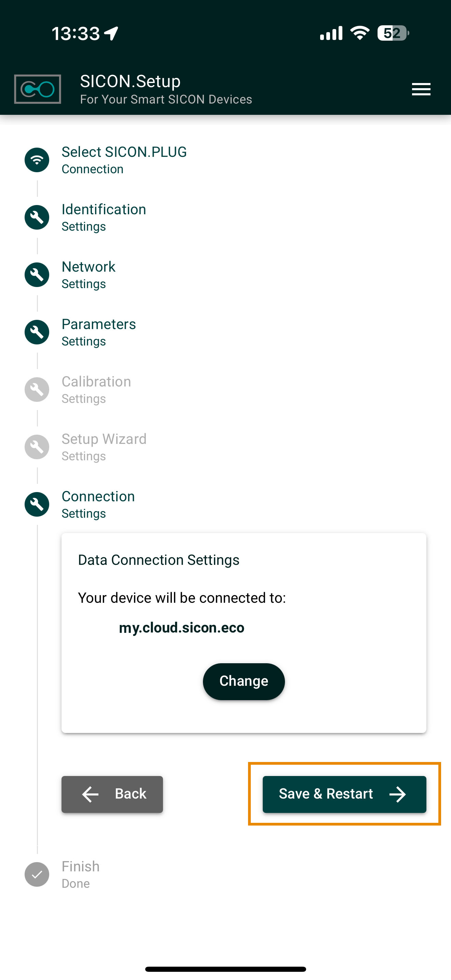The height and width of the screenshot is (980, 451).
Task: Tap the my.cloud.sicon.eco server address
Action: [181, 628]
